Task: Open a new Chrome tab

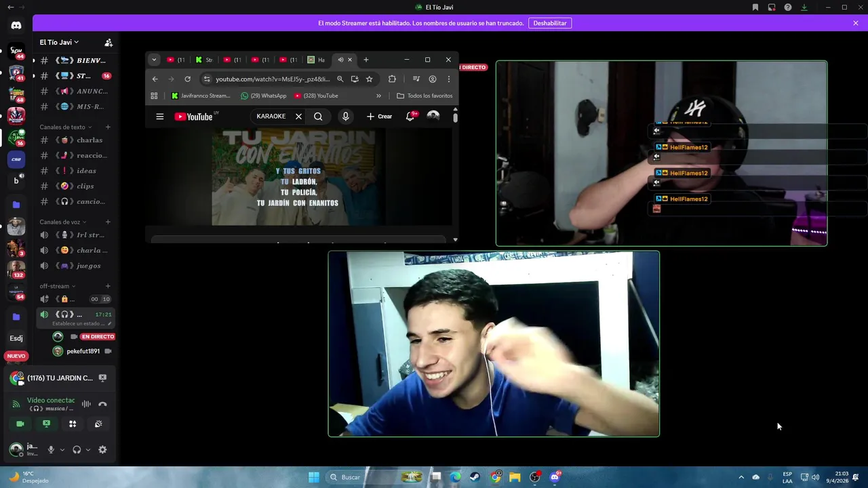Action: pyautogui.click(x=366, y=60)
